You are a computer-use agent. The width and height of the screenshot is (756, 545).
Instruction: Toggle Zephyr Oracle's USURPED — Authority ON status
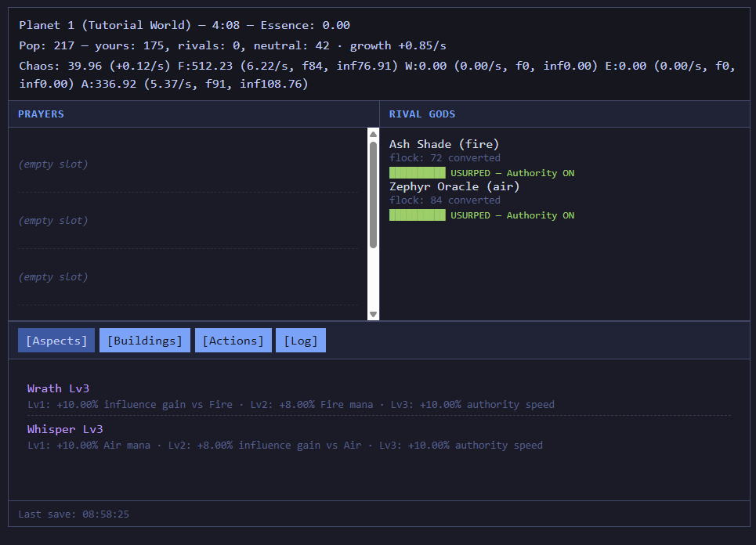[x=512, y=215]
